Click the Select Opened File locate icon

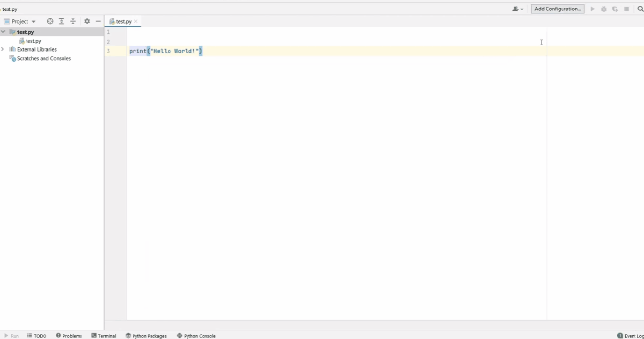click(x=50, y=21)
